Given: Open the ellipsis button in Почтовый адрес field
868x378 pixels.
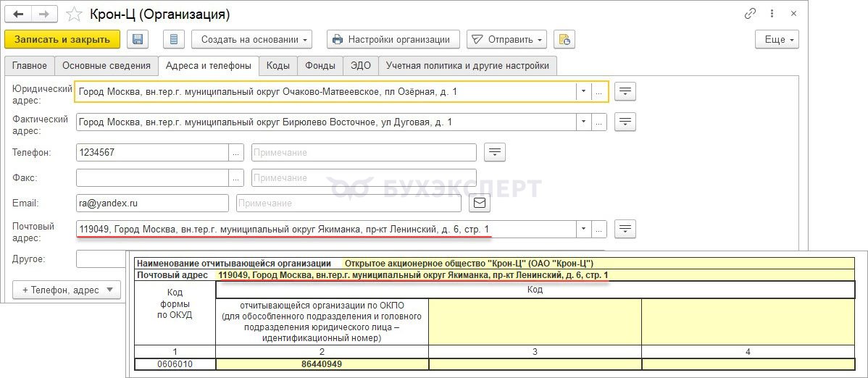Looking at the screenshot, I should [x=599, y=229].
